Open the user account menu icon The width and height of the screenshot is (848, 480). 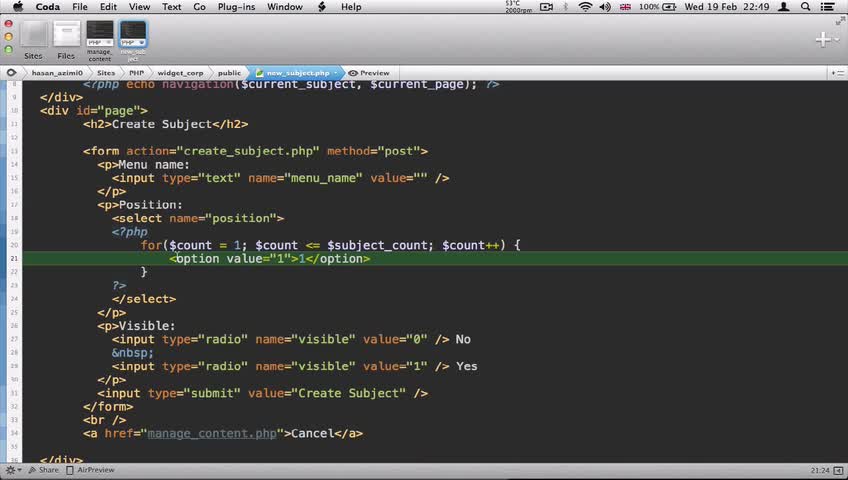point(784,7)
